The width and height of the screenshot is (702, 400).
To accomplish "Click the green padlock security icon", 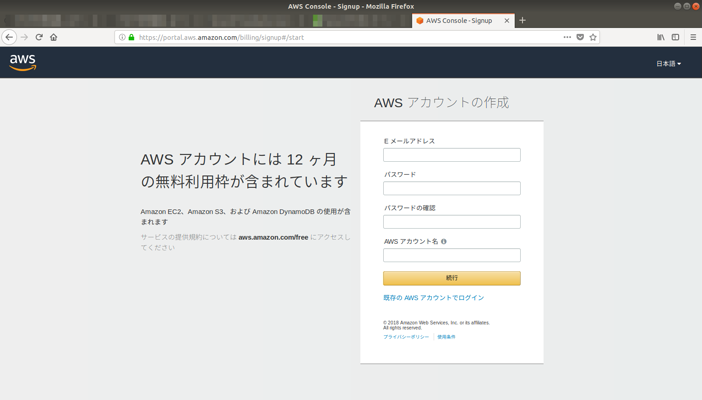I will 131,37.
